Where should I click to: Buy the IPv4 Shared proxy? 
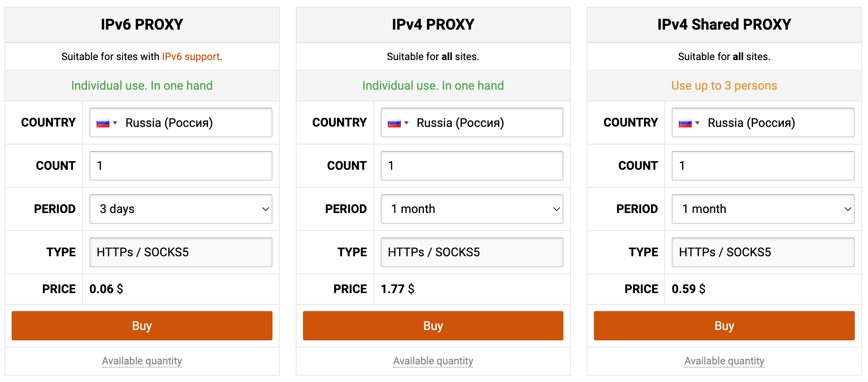724,326
